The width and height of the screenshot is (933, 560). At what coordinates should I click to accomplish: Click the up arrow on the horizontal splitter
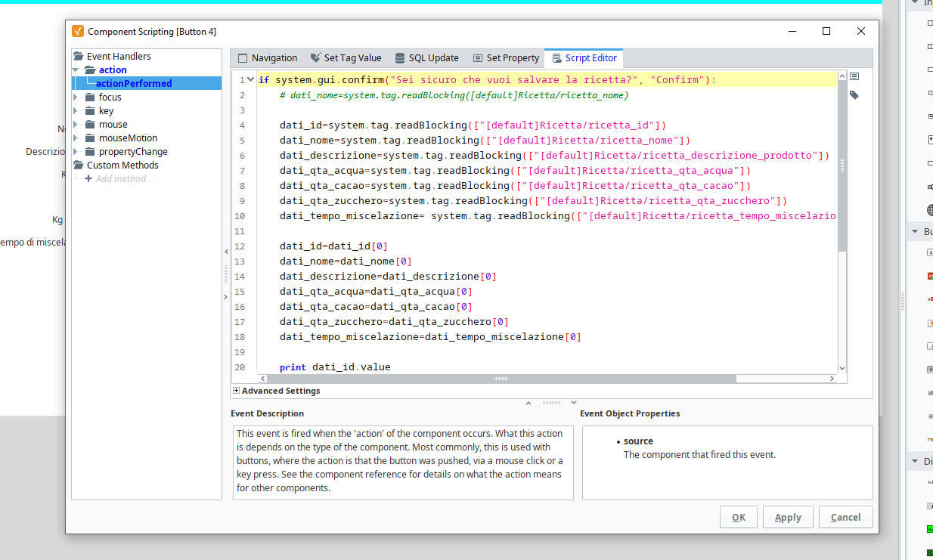[528, 403]
